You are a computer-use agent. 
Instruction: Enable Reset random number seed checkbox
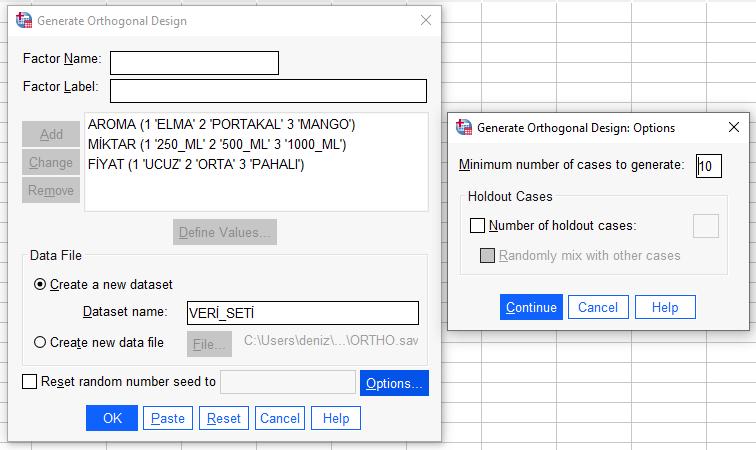coord(29,381)
